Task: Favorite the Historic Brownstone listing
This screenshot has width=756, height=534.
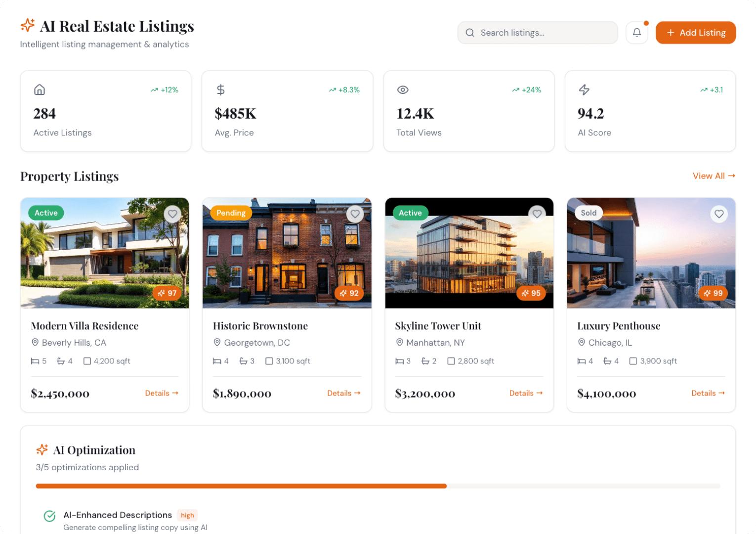Action: [x=355, y=214]
